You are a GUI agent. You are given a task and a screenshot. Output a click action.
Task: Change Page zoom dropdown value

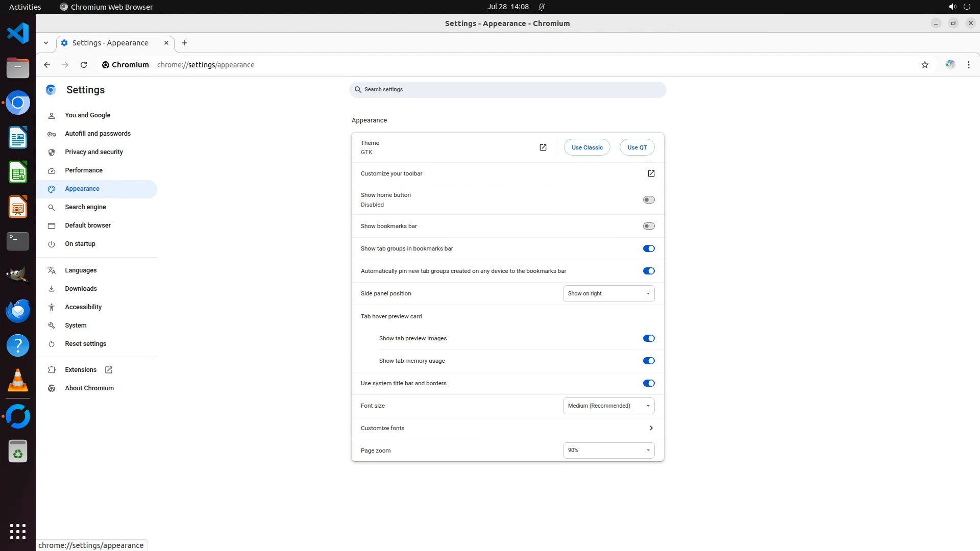608,450
